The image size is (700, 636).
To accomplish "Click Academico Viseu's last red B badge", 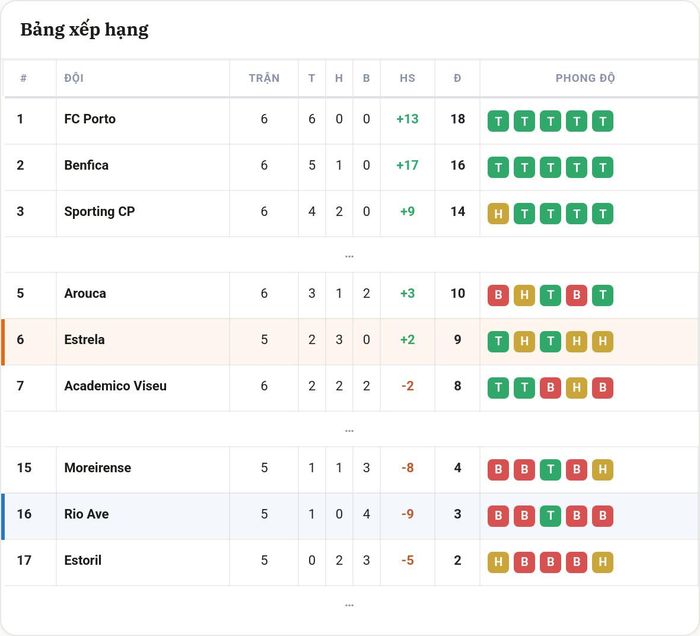I will [x=603, y=387].
